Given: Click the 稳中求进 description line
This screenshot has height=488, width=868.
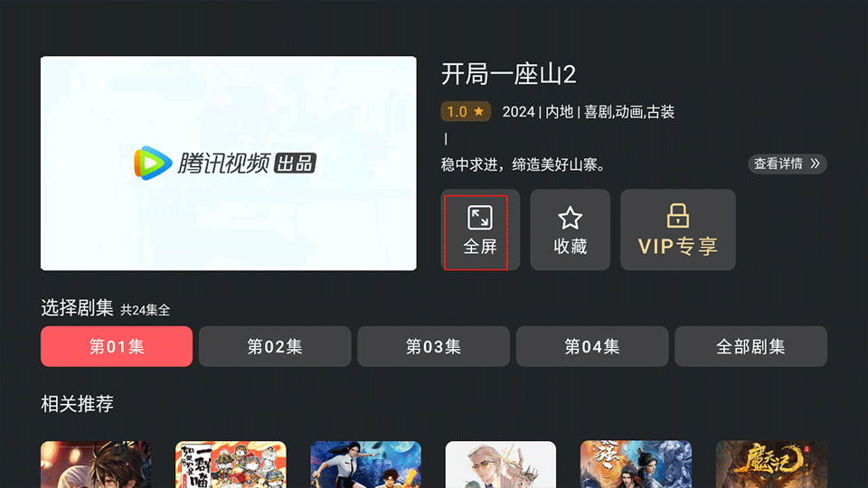Looking at the screenshot, I should pyautogui.click(x=524, y=164).
